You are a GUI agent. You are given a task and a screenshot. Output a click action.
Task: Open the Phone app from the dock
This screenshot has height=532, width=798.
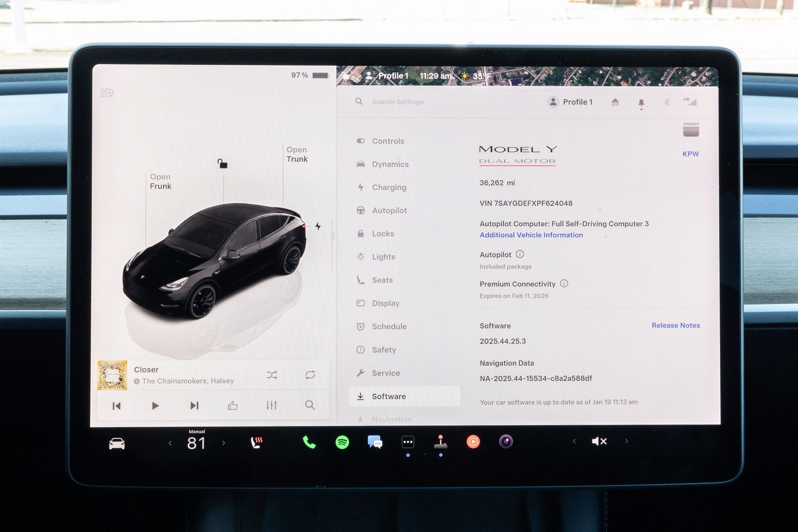click(x=308, y=442)
